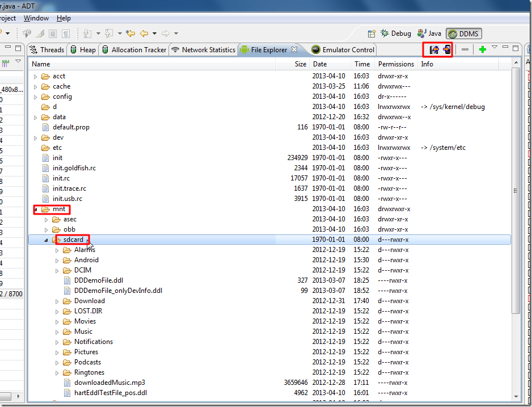
Task: Open the File Explorer view menu triangle
Action: point(495,47)
